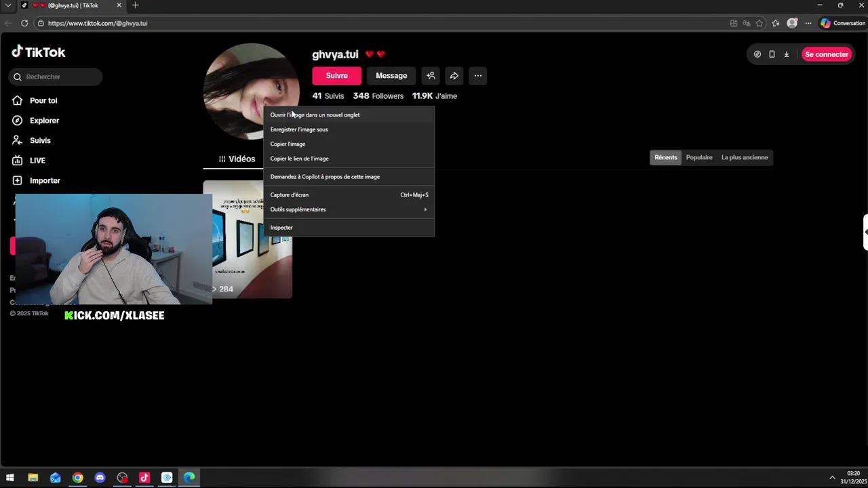
Task: Click the pink Suivre button
Action: 336,76
